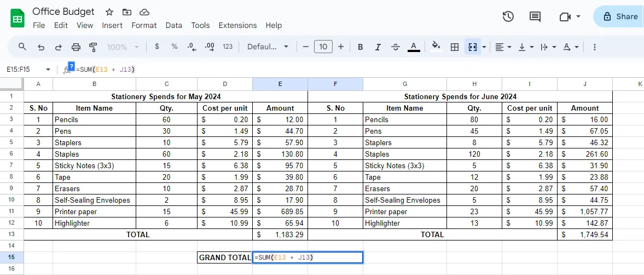Click the move to folder icon
Screen dimensions: 644x275
pyautogui.click(x=127, y=12)
